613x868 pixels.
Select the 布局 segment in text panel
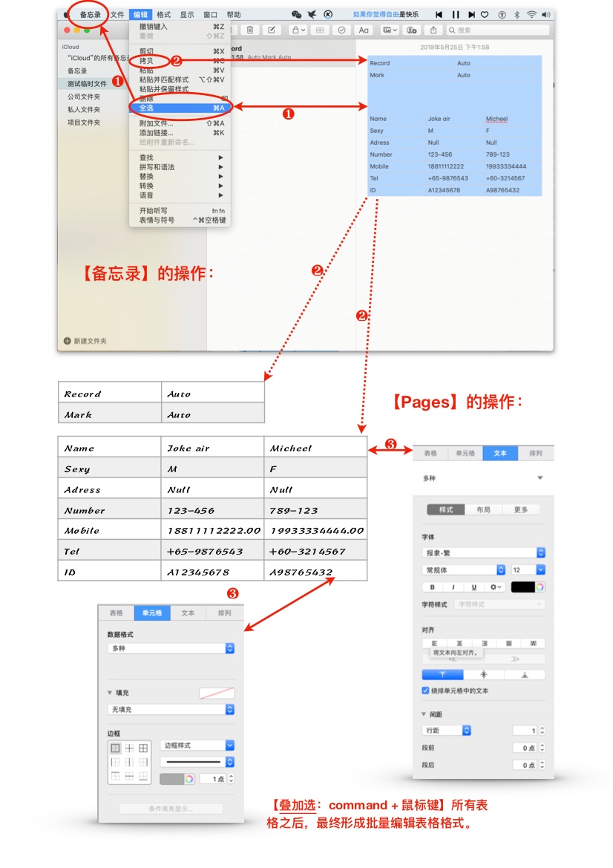(483, 509)
